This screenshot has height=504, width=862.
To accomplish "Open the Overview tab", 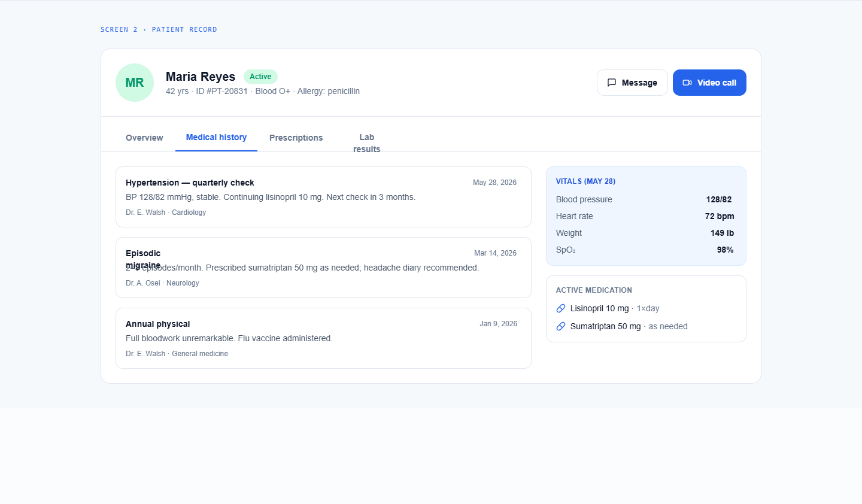I will click(144, 138).
